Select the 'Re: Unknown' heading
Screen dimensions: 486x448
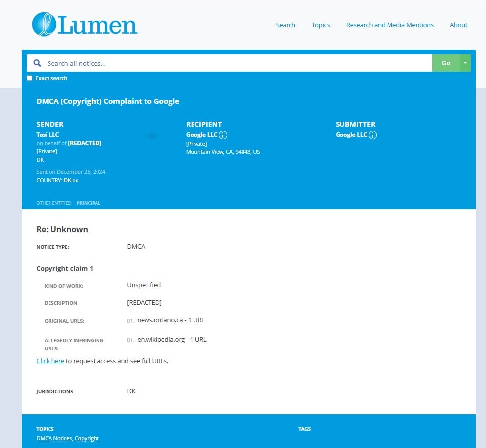click(62, 229)
